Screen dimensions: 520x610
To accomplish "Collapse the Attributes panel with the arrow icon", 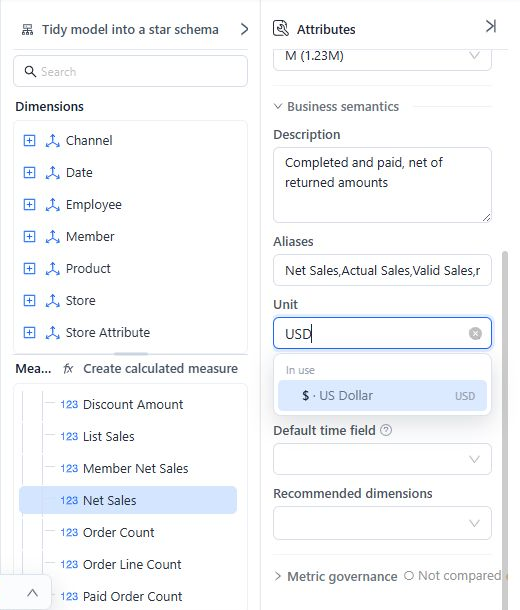I will coord(490,26).
